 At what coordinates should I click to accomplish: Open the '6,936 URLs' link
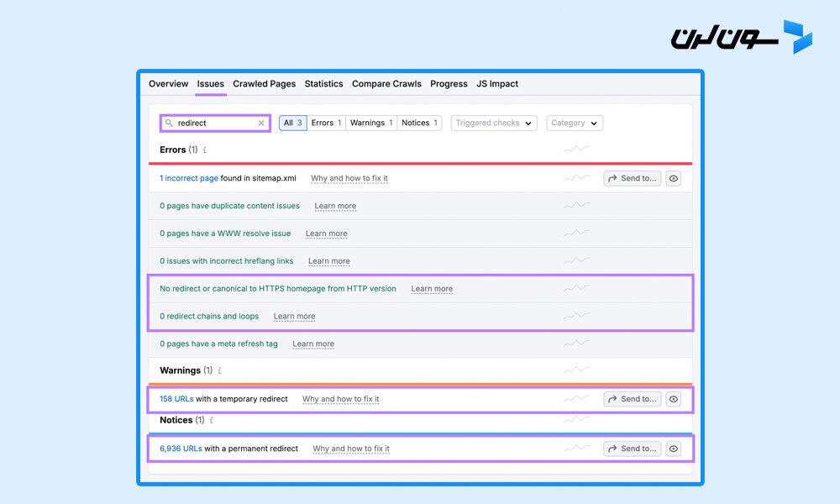pos(181,449)
